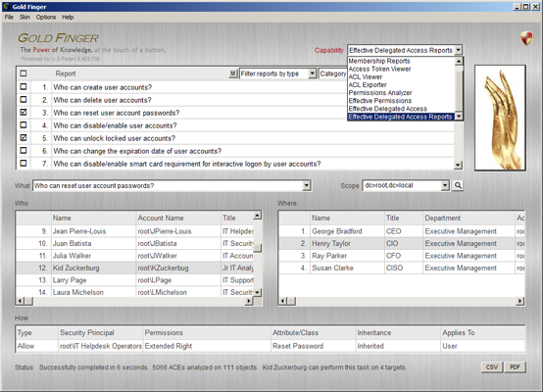
Task: Click the magnifying glass search icon beside Scope
Action: pyautogui.click(x=458, y=185)
